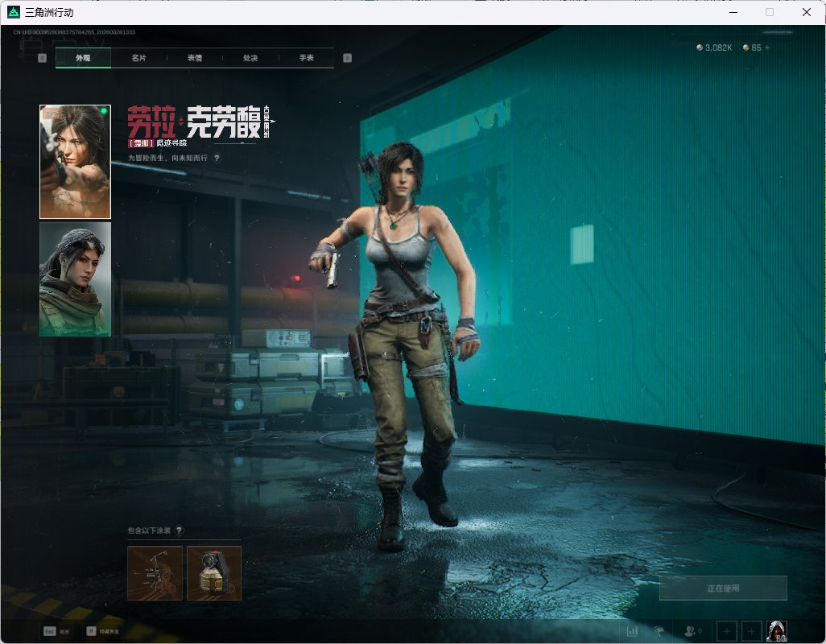Click the H hide interface button
The width and height of the screenshot is (826, 644).
(x=103, y=631)
